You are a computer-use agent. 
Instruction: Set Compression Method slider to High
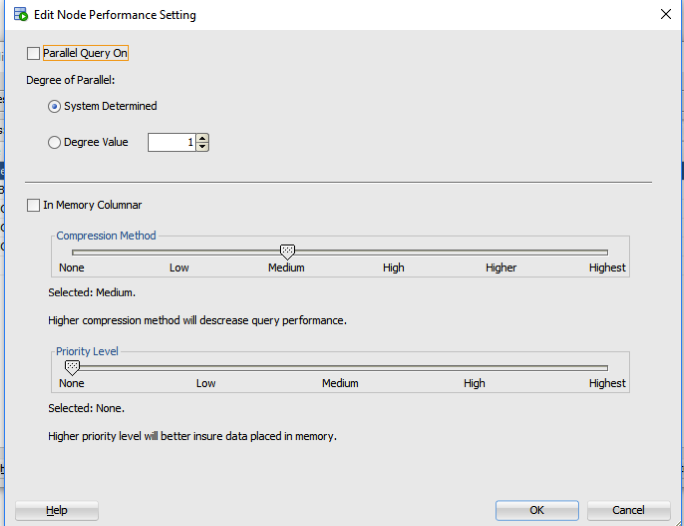pyautogui.click(x=394, y=252)
